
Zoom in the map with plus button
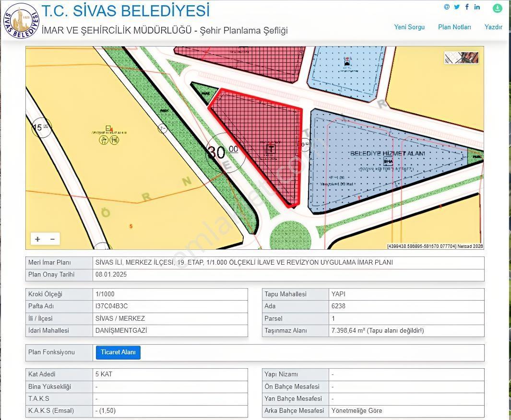coord(38,239)
